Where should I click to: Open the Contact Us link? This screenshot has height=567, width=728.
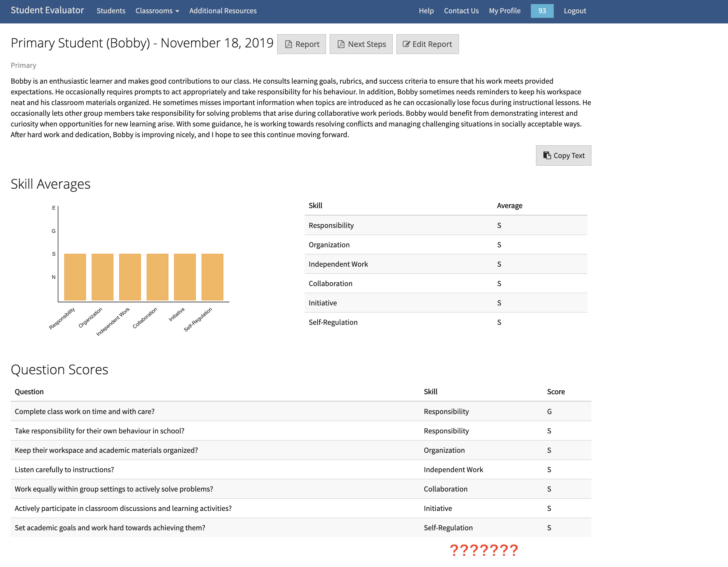pyautogui.click(x=461, y=11)
